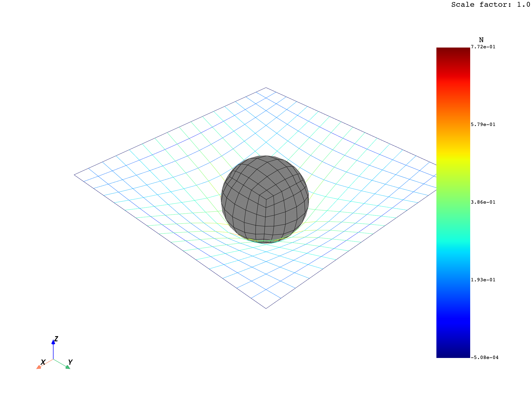This screenshot has width=532, height=399.
Task: Click the legend value 5.79e-01
Action: 483,125
